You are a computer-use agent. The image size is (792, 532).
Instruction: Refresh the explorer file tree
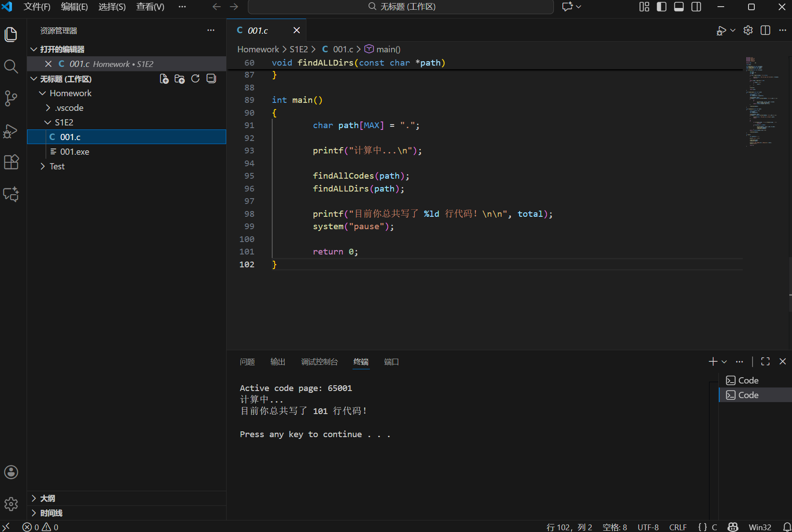point(195,79)
